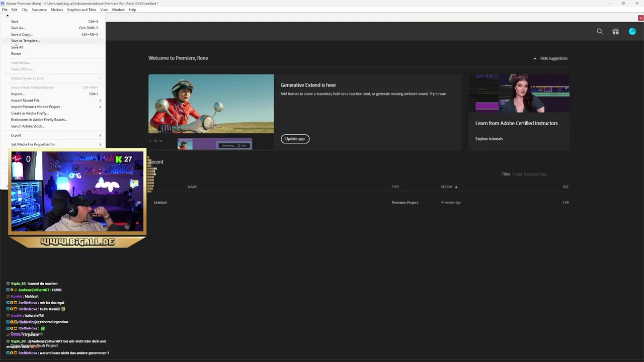The width and height of the screenshot is (644, 362).
Task: Click the Welcome to Premiere, Rene heading
Action: 178,58
